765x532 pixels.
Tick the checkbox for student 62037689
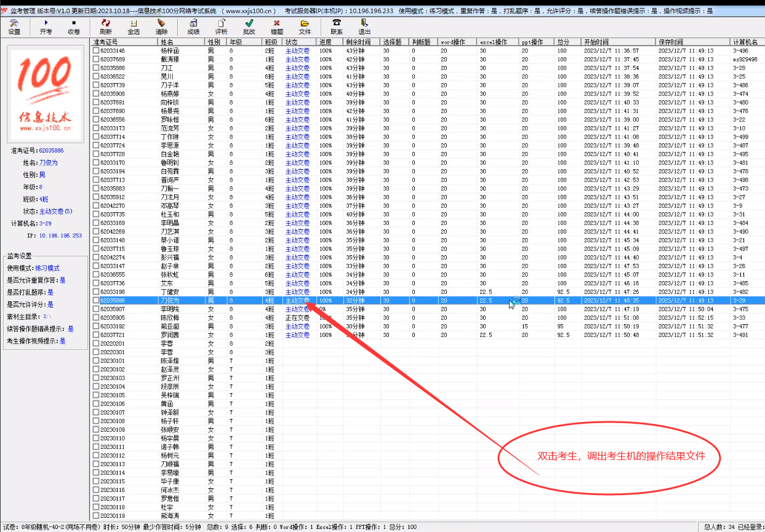point(96,59)
